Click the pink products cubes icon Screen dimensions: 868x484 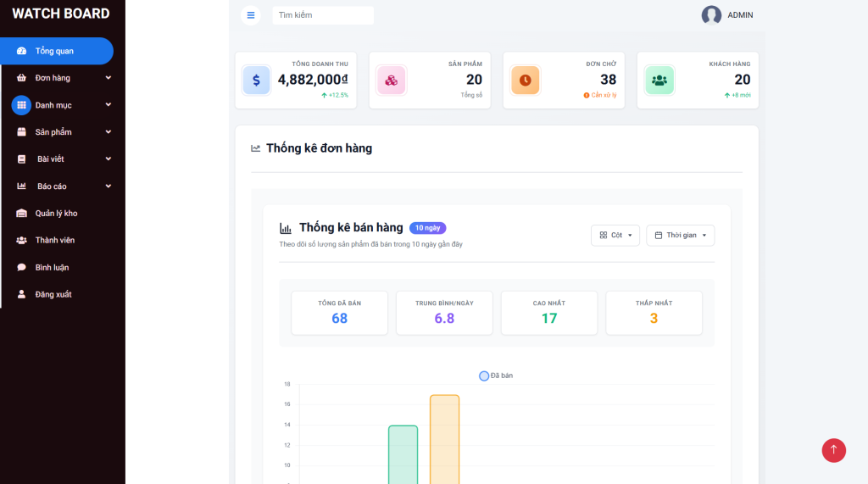(391, 81)
